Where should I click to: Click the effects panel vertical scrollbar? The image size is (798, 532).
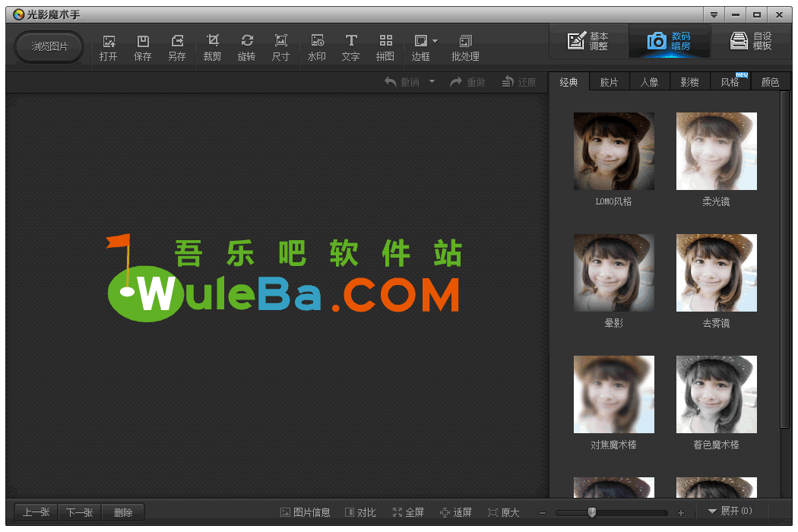point(784,260)
